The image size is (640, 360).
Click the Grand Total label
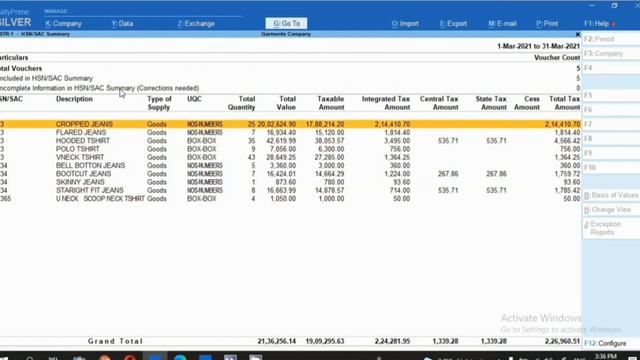point(115,341)
